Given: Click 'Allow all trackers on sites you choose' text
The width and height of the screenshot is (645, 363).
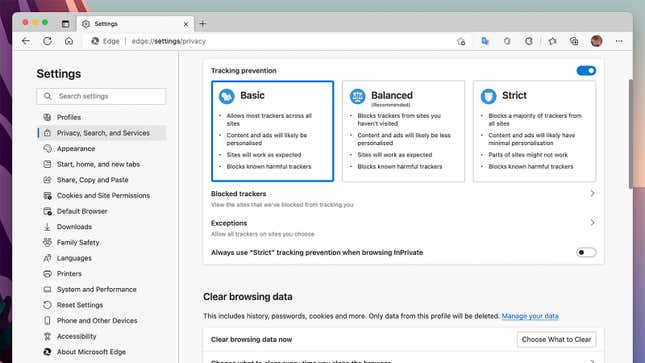Looking at the screenshot, I should 262,234.
